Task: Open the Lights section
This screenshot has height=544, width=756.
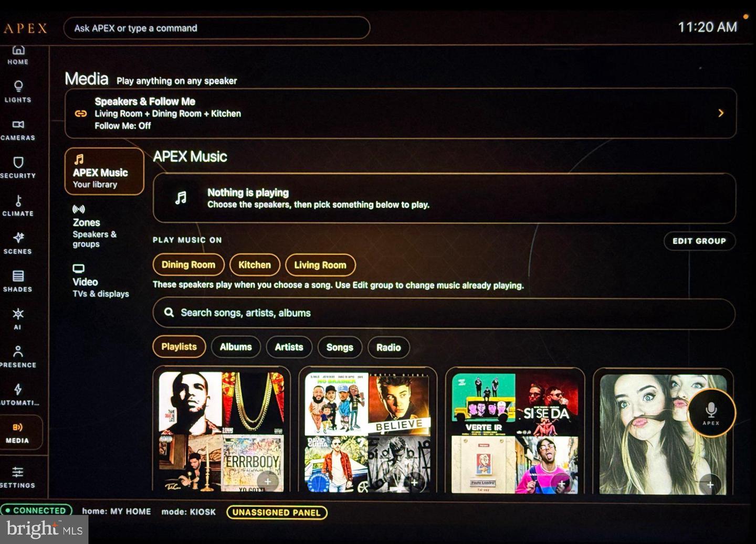Action: [18, 92]
